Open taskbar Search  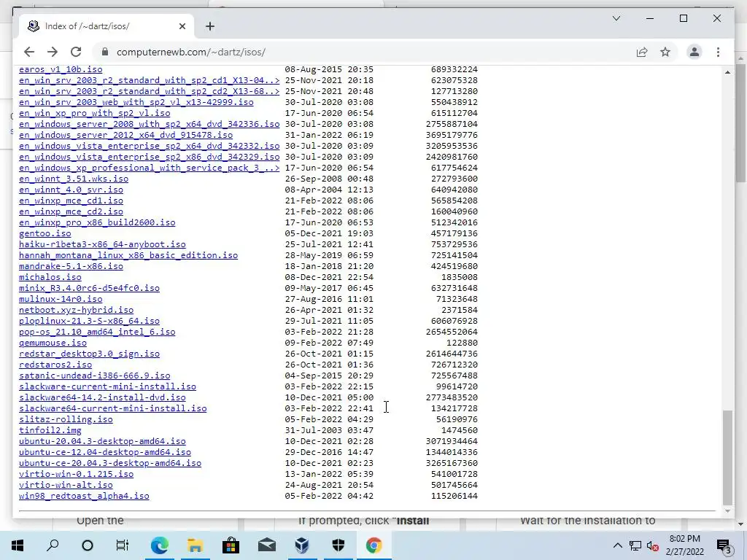53,545
